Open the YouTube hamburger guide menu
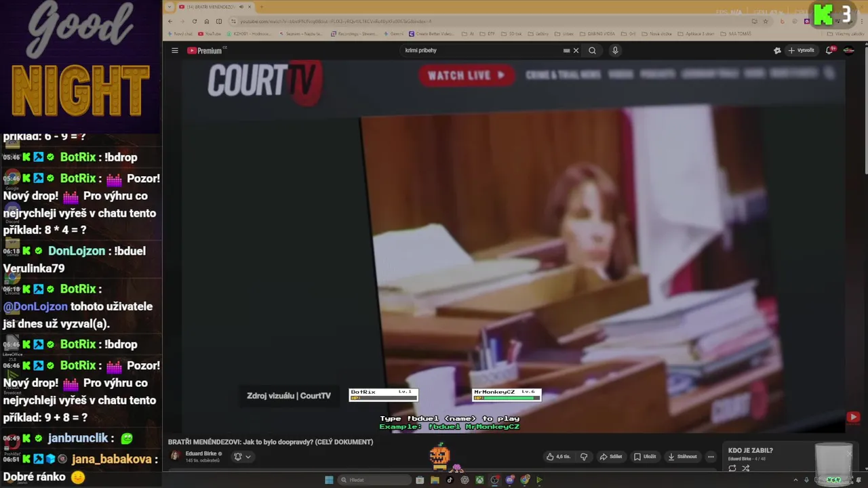 (x=174, y=51)
